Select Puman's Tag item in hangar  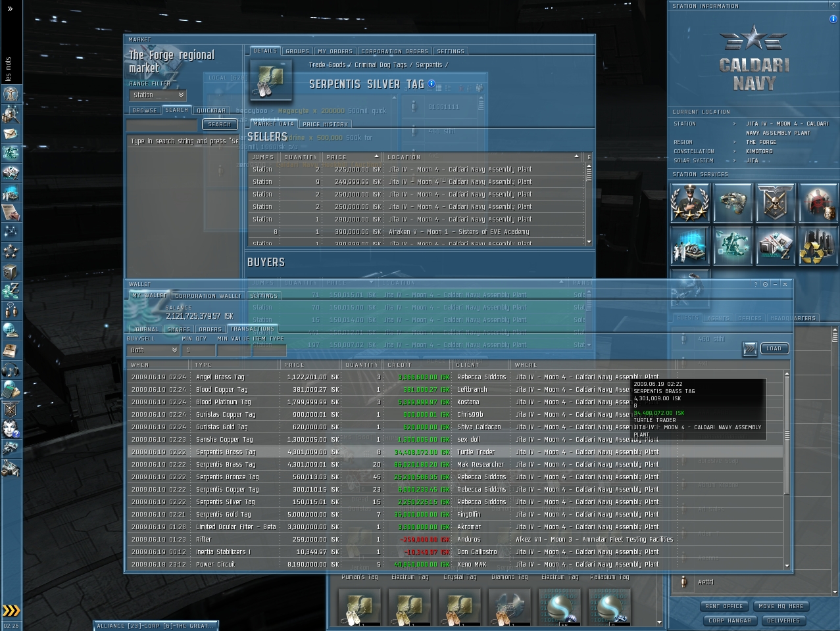[360, 606]
